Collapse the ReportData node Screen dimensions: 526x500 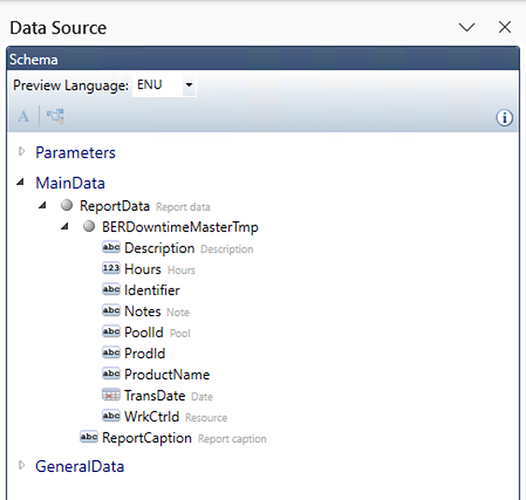pos(43,205)
